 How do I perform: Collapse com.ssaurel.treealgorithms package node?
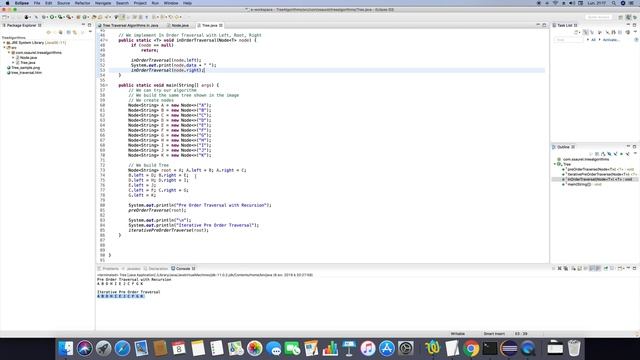(x=9, y=52)
